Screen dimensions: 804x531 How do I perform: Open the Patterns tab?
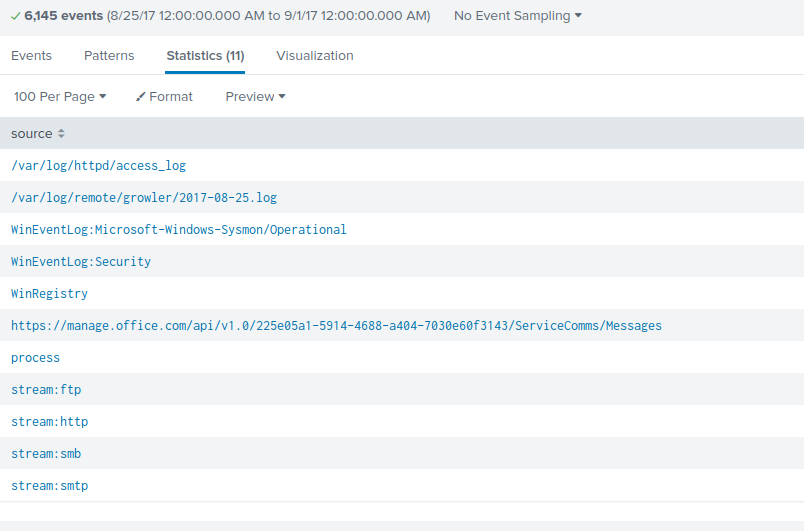(x=109, y=56)
